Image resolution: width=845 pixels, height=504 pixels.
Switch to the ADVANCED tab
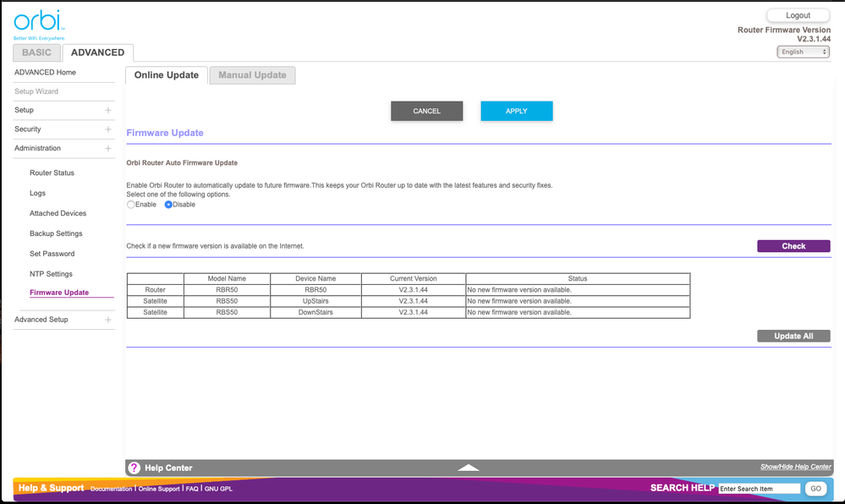[x=97, y=52]
